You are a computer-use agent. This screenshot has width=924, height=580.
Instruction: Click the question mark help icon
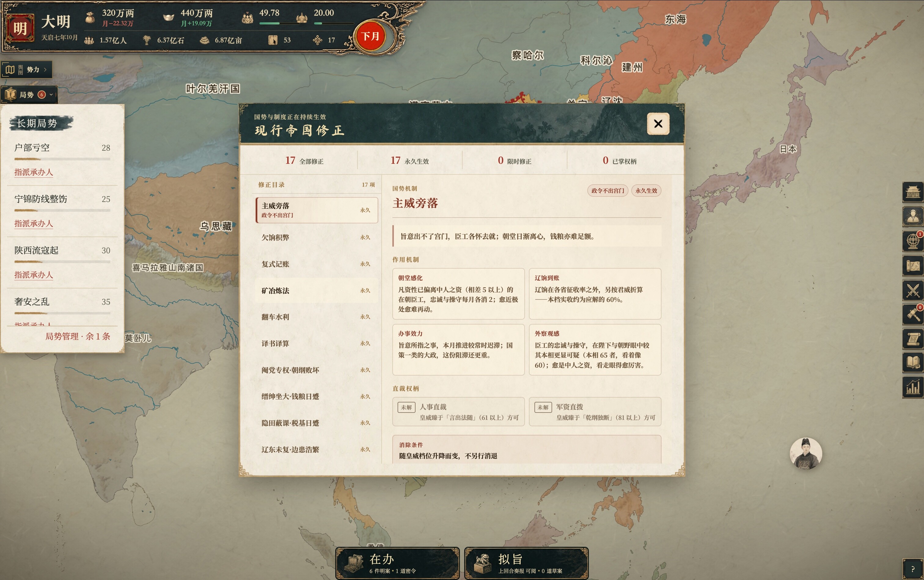(x=912, y=569)
